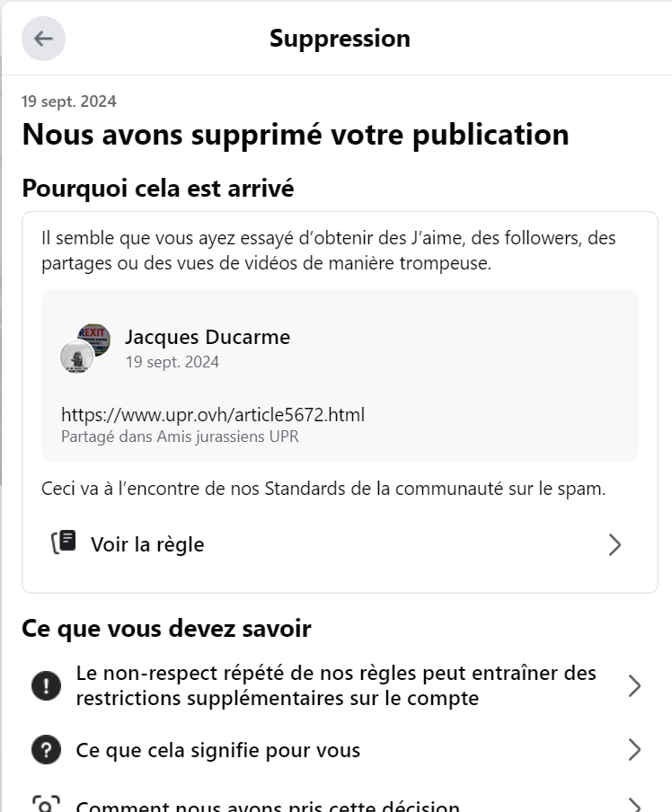Click the question mark icon
The height and width of the screenshot is (812, 672).
click(x=47, y=750)
